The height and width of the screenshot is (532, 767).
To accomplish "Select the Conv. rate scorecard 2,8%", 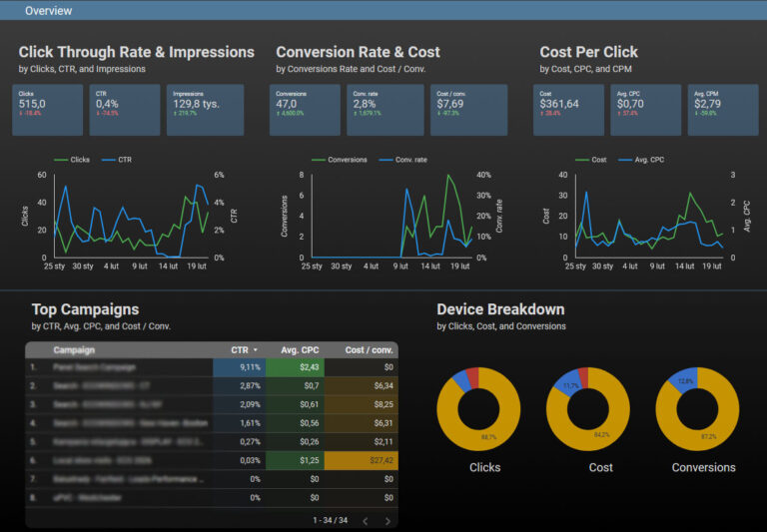I will click(x=384, y=110).
